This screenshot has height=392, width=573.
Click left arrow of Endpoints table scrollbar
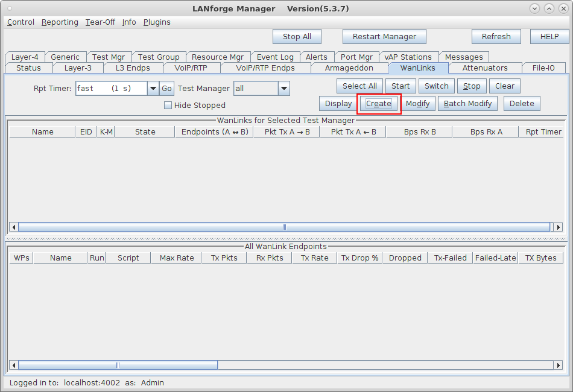(x=14, y=365)
